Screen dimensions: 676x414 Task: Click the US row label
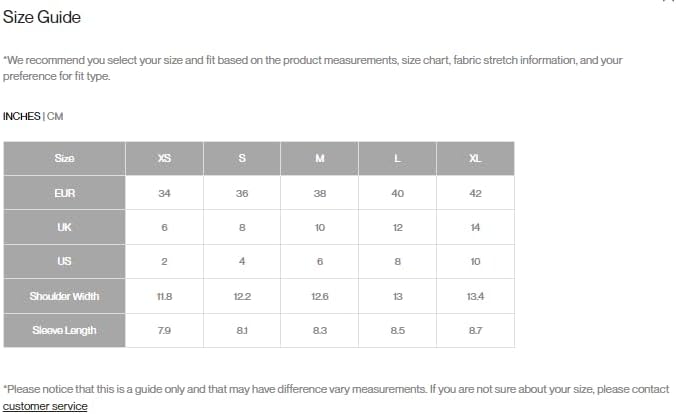(64, 261)
